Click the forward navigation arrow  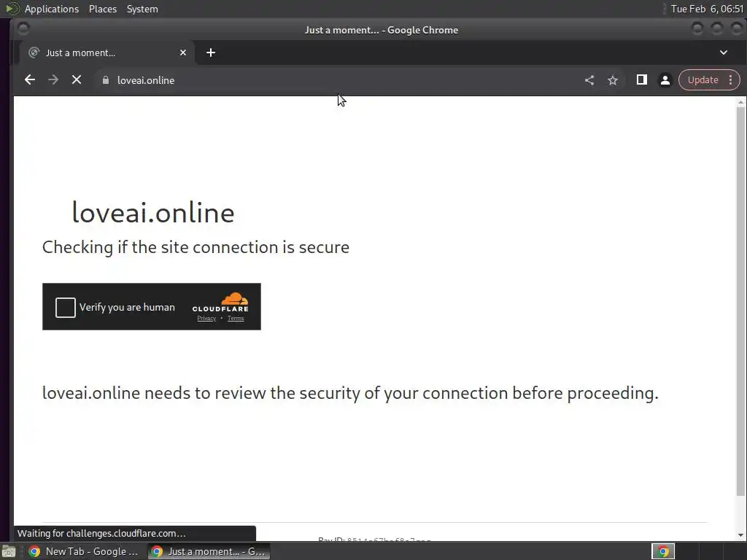[x=53, y=80]
